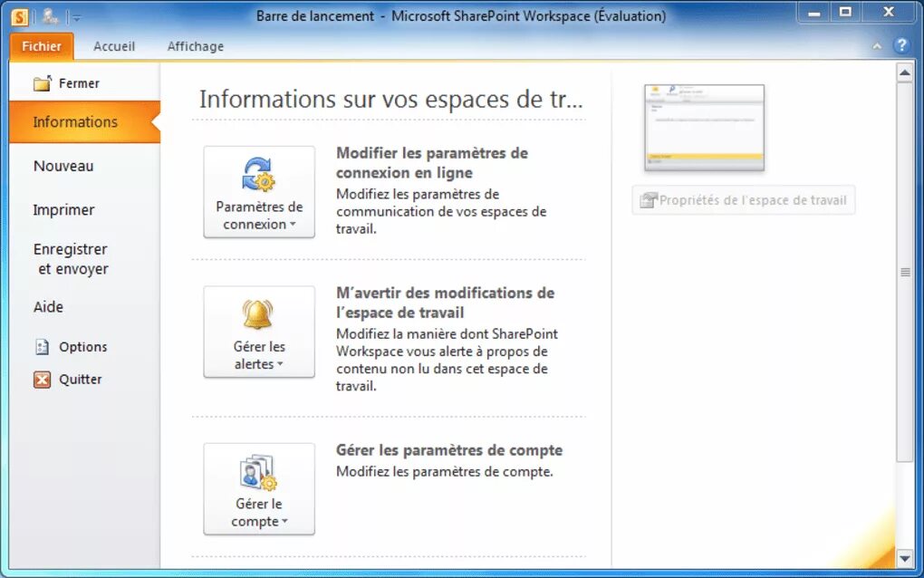Expand the Paramètres de connexion dropdown arrow
Image resolution: width=924 pixels, height=578 pixels.
tap(293, 224)
